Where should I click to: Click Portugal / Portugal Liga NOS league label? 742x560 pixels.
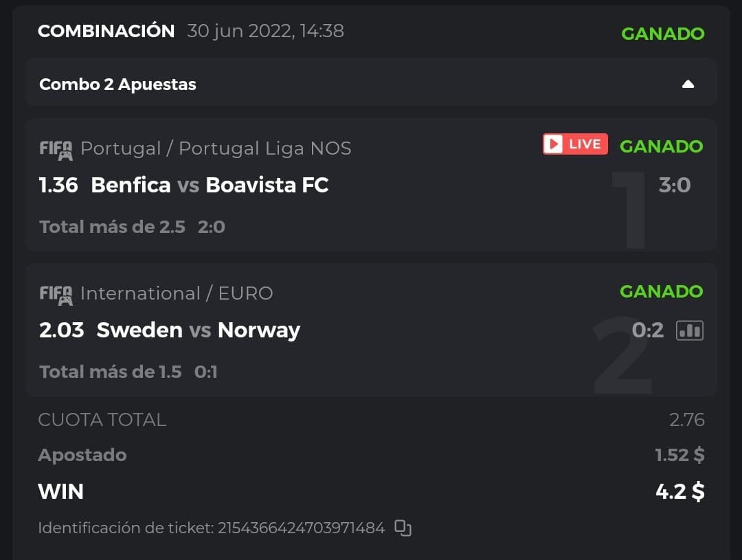click(216, 148)
